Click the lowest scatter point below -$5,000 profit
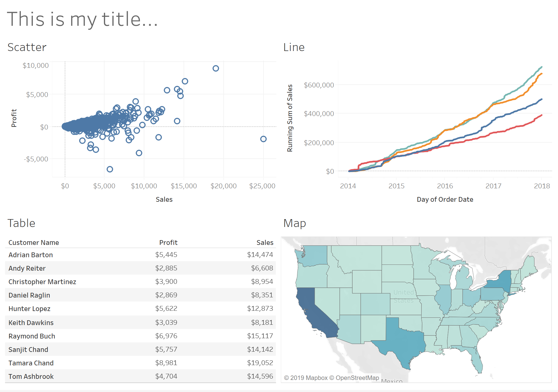The width and height of the screenshot is (558, 392). [110, 169]
